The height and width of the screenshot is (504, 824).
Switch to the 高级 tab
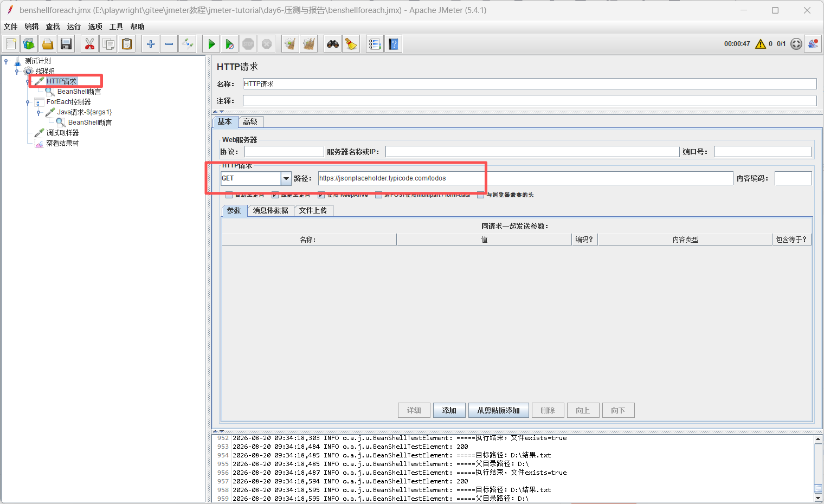point(250,122)
